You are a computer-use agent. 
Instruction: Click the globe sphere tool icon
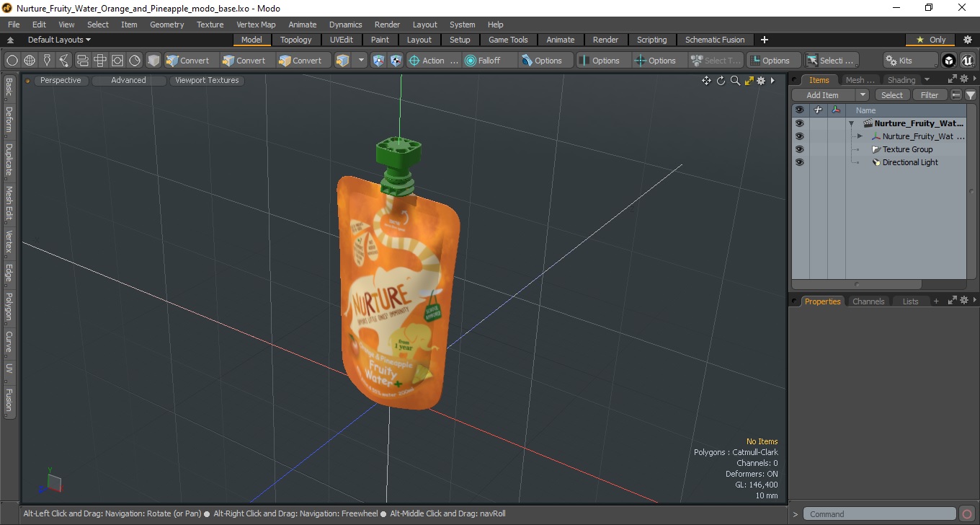pyautogui.click(x=30, y=61)
